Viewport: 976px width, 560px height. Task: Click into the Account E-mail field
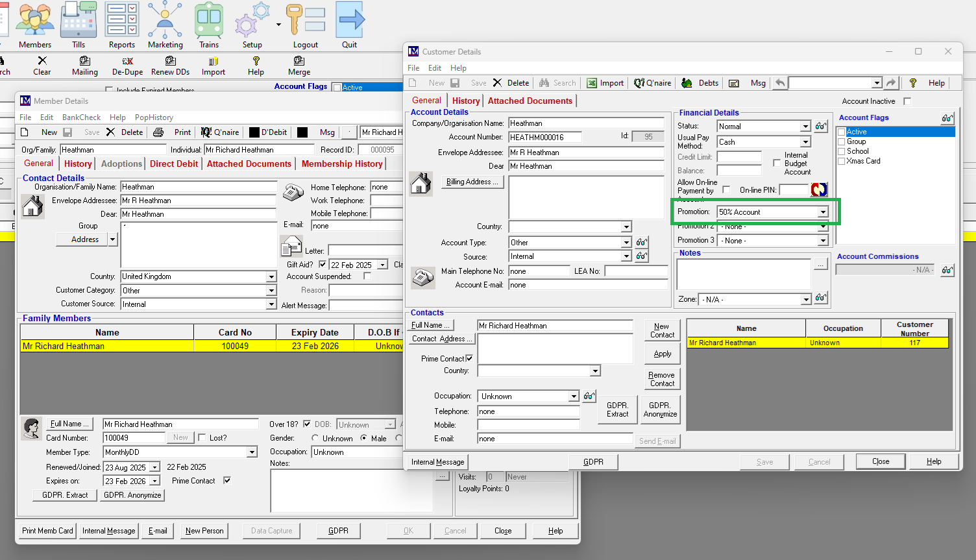coord(587,285)
